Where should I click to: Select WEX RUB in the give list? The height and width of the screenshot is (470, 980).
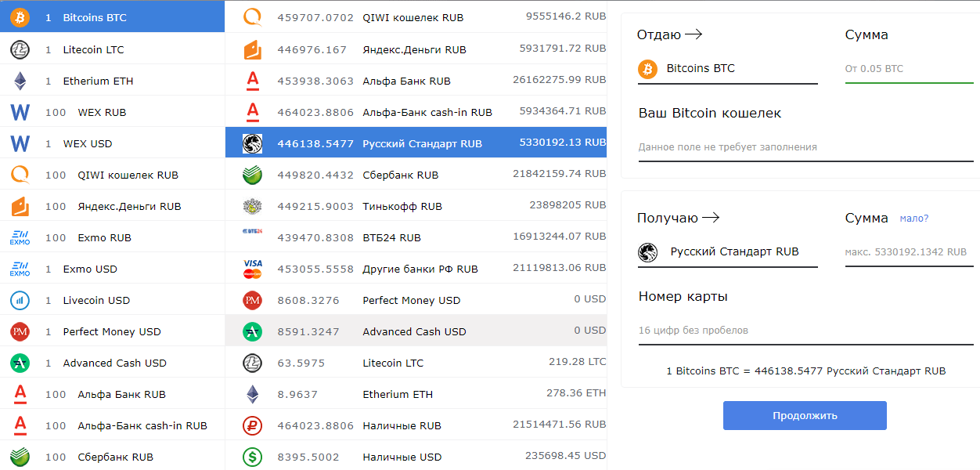(112, 112)
